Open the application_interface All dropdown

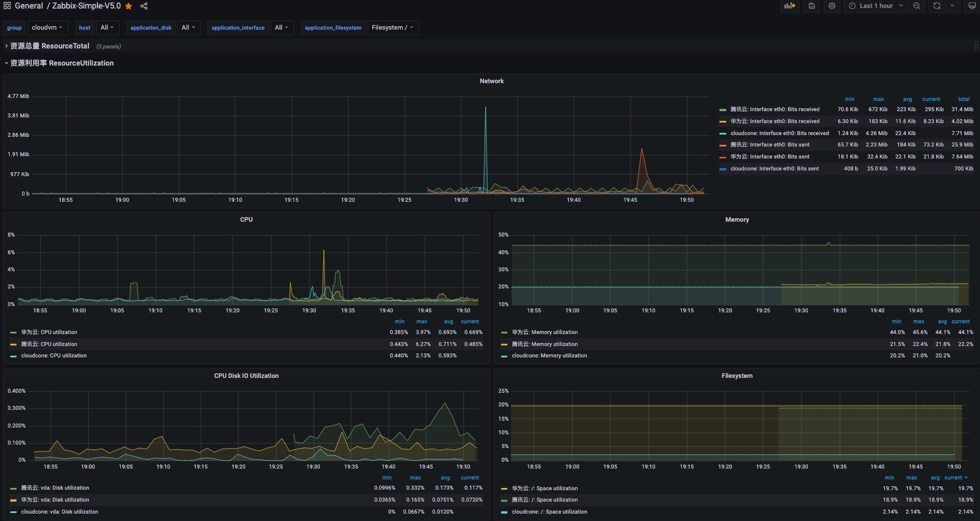(282, 27)
